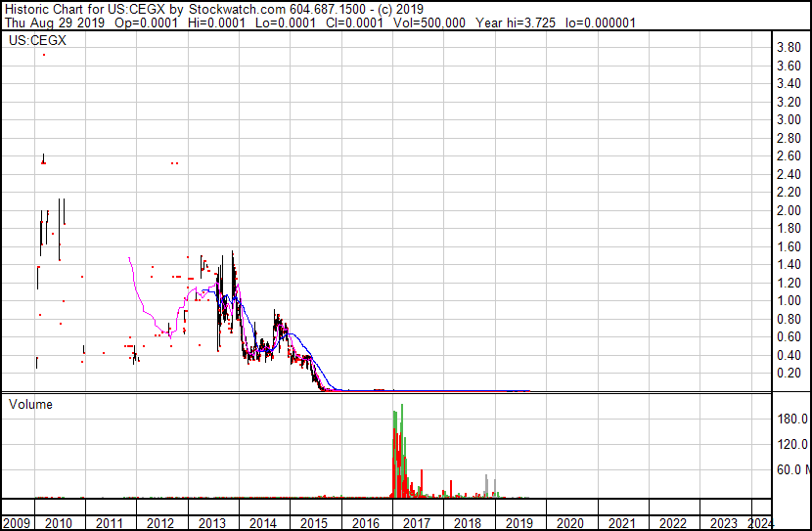Click the gray volume bars in late 2018
The height and width of the screenshot is (531, 812).
(x=486, y=486)
